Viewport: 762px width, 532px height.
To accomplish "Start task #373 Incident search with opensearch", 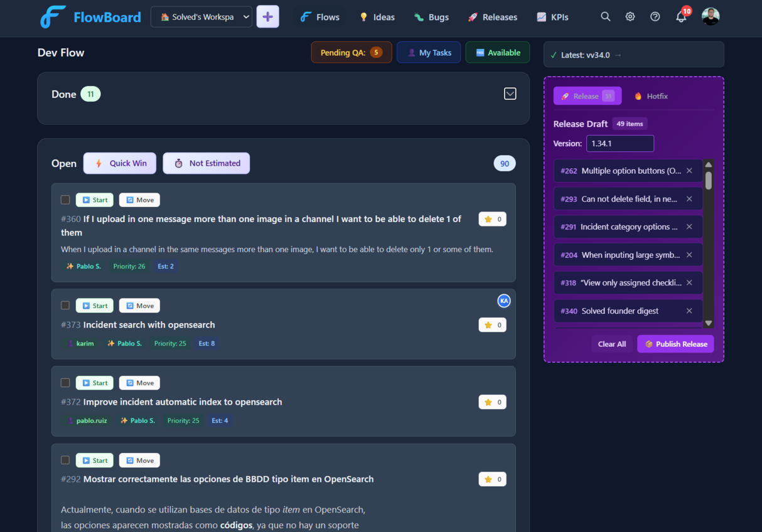I will click(94, 305).
